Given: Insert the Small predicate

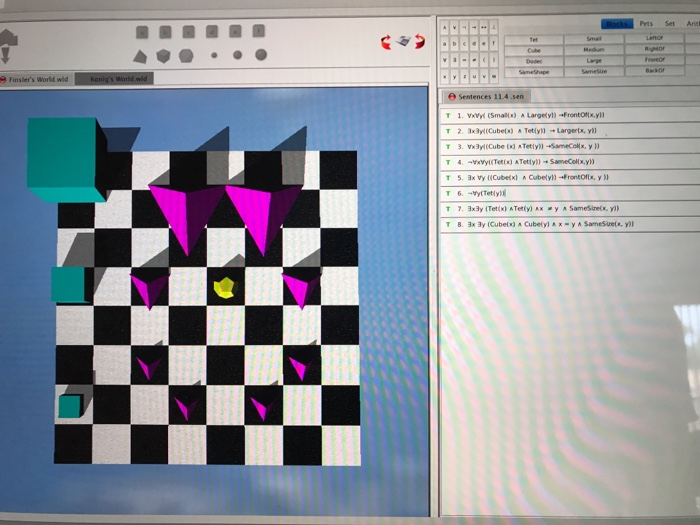Looking at the screenshot, I should click(x=594, y=39).
